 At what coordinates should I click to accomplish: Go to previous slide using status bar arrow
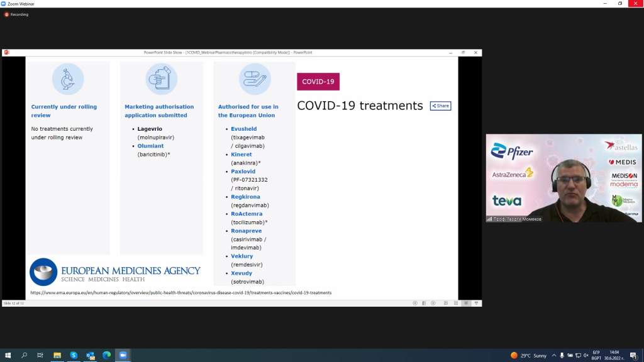(415, 304)
